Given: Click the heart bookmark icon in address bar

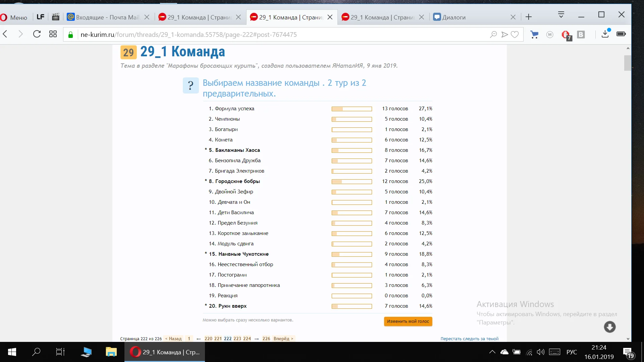Looking at the screenshot, I should 515,35.
